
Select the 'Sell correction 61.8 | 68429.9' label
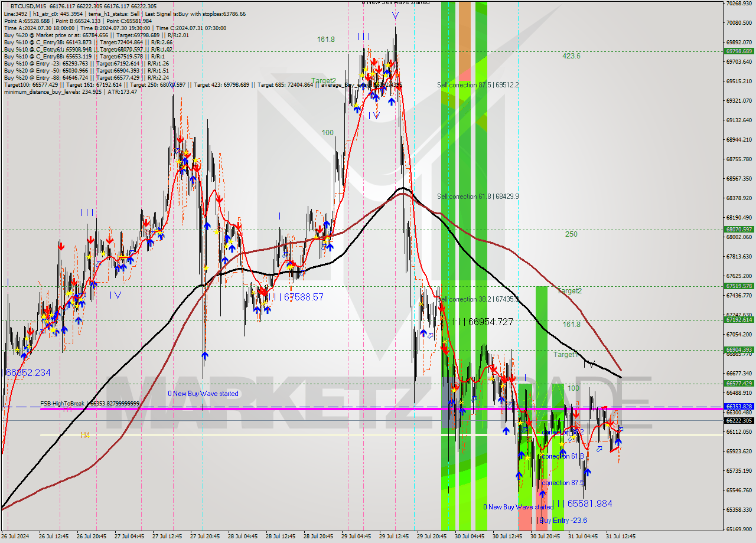click(478, 197)
